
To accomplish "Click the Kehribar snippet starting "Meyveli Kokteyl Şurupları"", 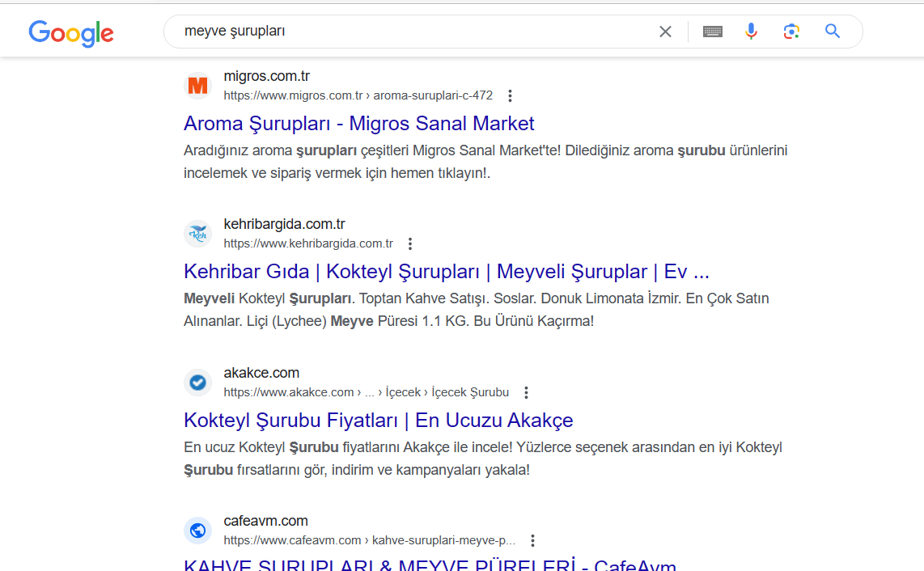I will click(476, 310).
